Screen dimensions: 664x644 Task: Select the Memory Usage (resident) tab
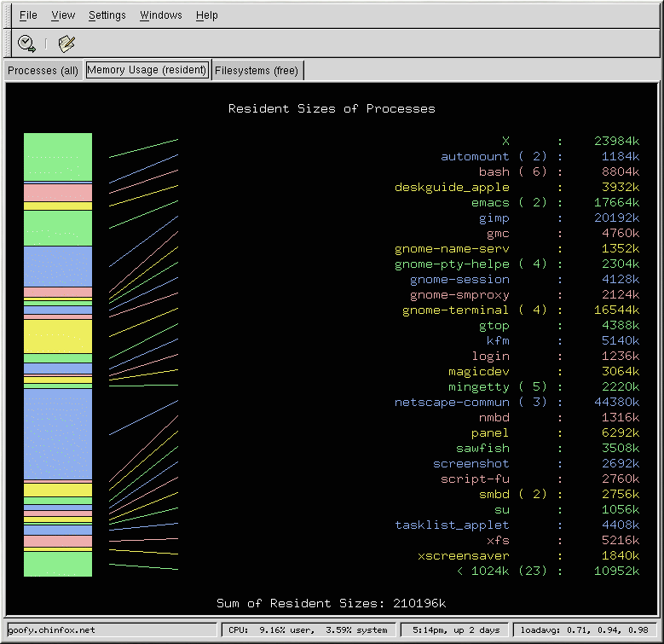[x=147, y=70]
